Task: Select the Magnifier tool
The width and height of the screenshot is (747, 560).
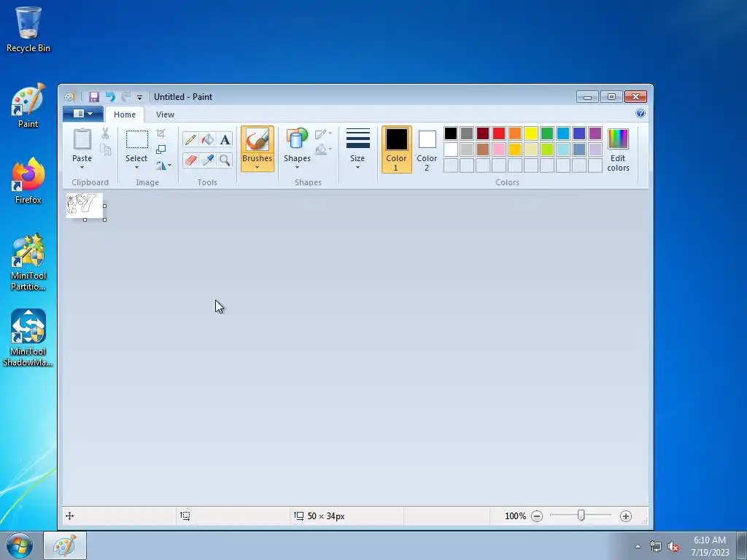Action: coord(225,160)
